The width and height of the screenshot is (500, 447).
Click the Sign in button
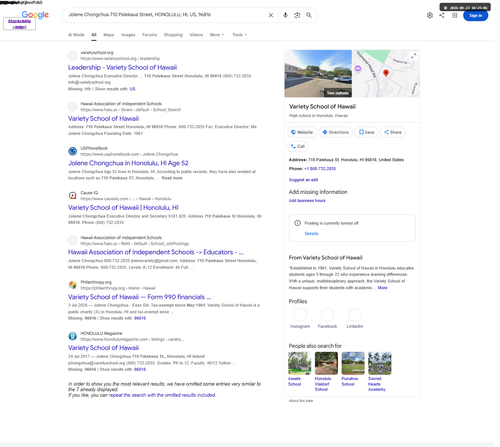point(475,15)
